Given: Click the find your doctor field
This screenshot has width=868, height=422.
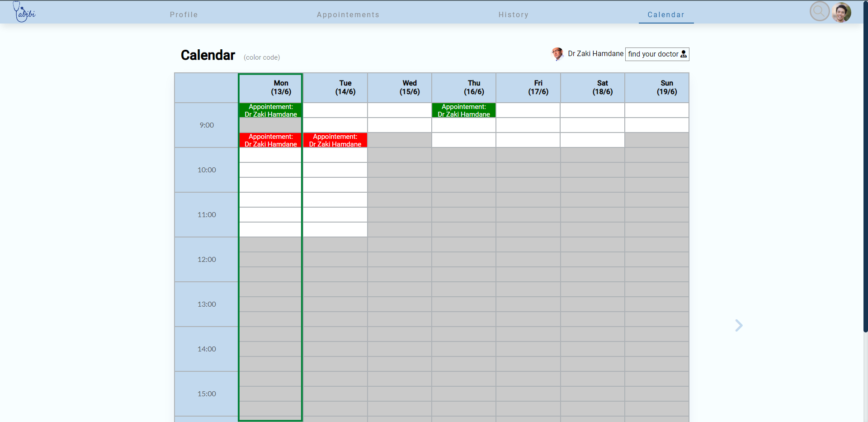Looking at the screenshot, I should pyautogui.click(x=653, y=54).
